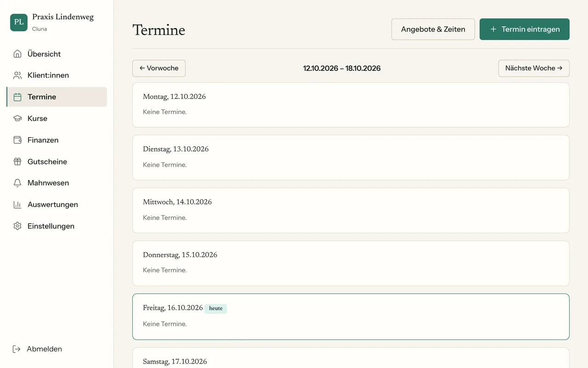Click the Kurse graduation cap icon

tap(17, 119)
